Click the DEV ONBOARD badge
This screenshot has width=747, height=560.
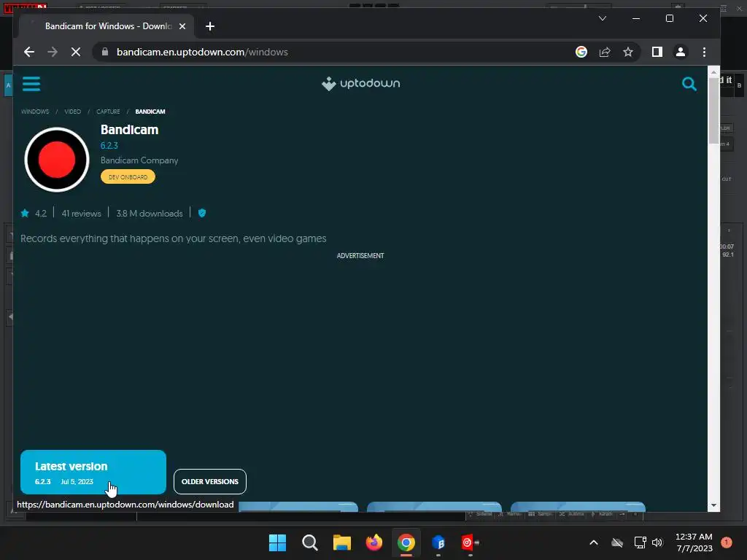pyautogui.click(x=128, y=176)
